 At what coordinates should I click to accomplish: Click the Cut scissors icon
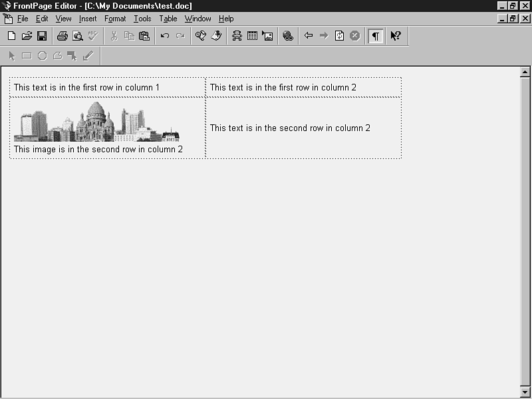point(114,36)
